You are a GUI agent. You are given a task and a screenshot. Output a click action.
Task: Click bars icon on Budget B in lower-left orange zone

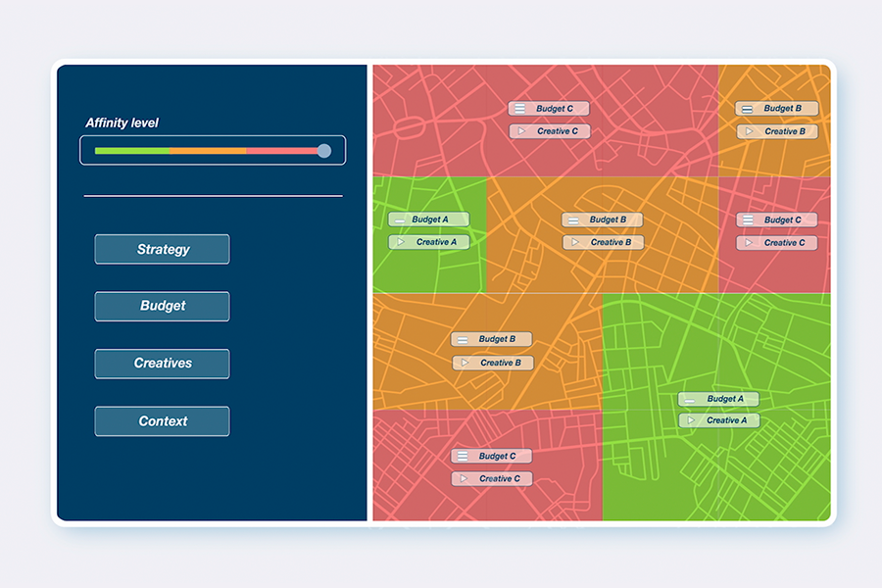pyautogui.click(x=463, y=339)
